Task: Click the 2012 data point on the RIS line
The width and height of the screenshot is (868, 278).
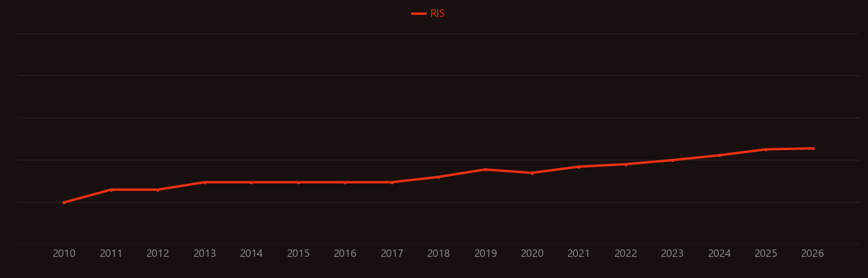Action: (x=157, y=190)
